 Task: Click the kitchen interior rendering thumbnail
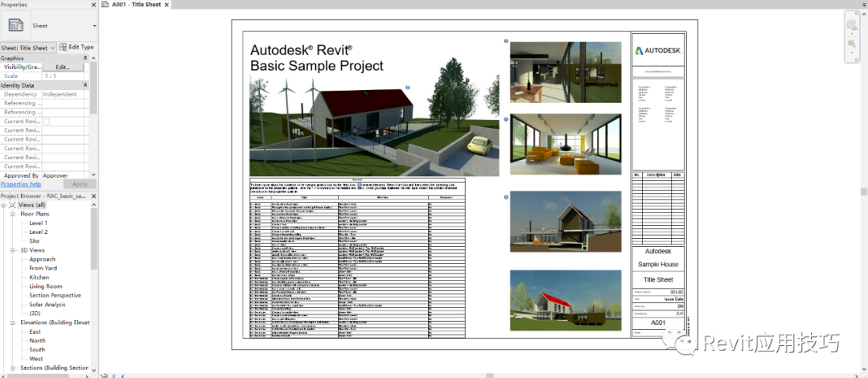566,72
